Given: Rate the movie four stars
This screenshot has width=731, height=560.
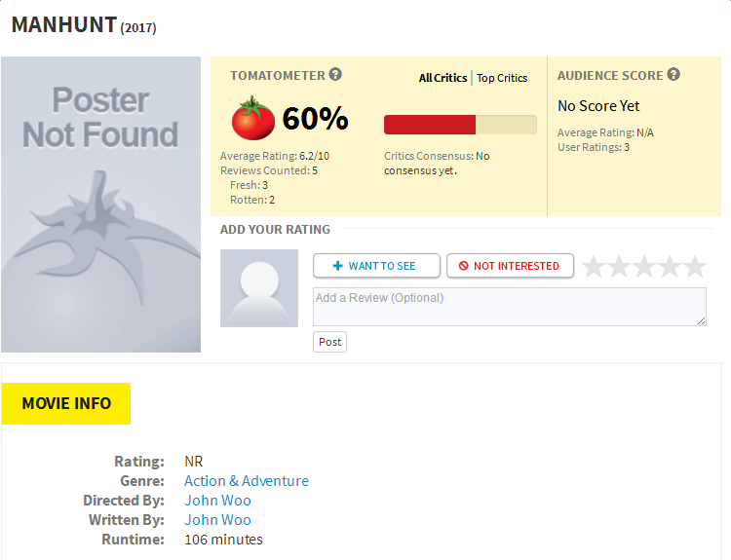Looking at the screenshot, I should point(670,266).
